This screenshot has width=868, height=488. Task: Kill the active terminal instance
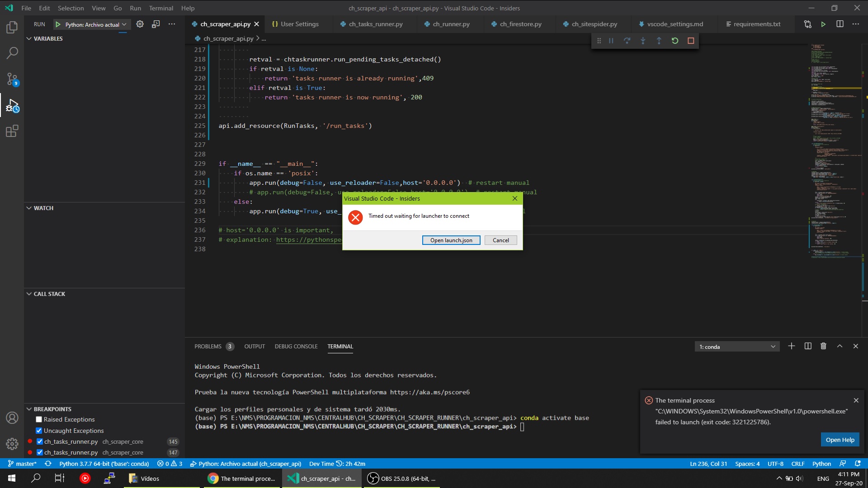coord(823,346)
